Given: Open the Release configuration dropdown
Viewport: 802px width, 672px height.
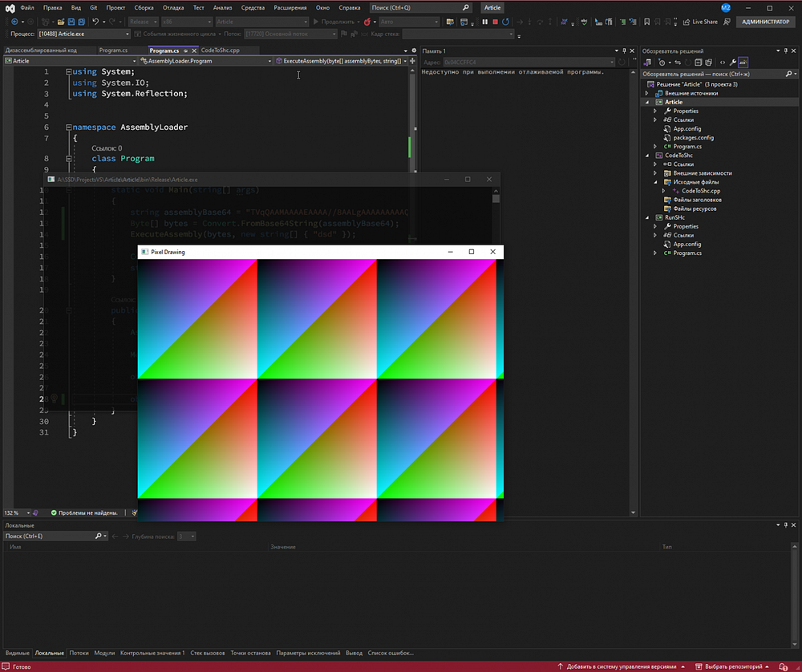Looking at the screenshot, I should point(143,22).
